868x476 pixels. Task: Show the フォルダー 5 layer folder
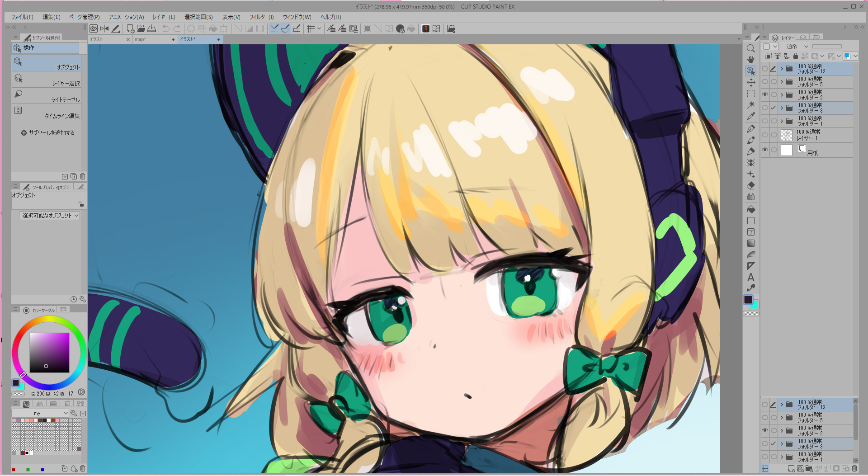tap(765, 82)
